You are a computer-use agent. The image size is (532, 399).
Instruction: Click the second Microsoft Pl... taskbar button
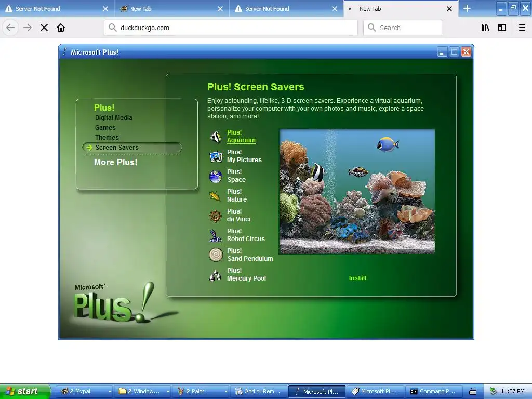pyautogui.click(x=375, y=391)
